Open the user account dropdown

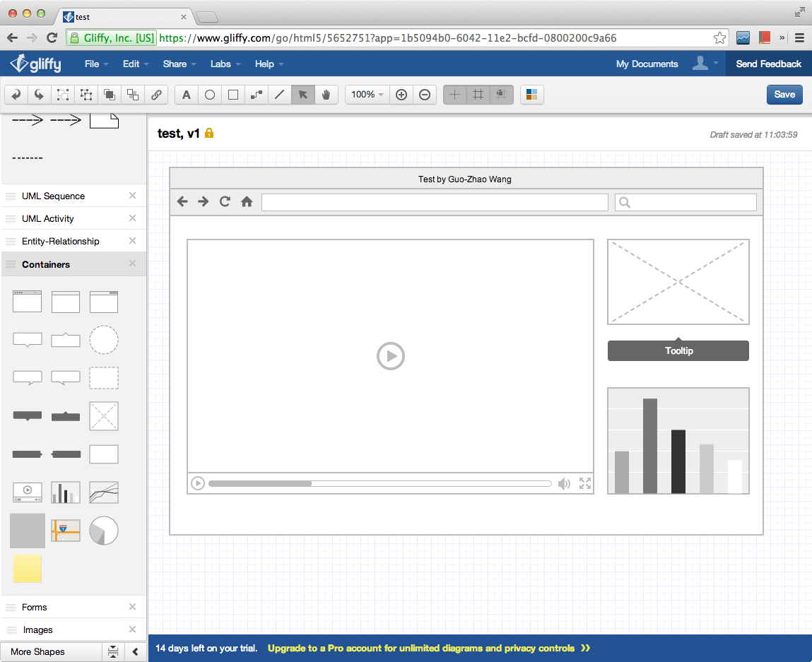[705, 64]
